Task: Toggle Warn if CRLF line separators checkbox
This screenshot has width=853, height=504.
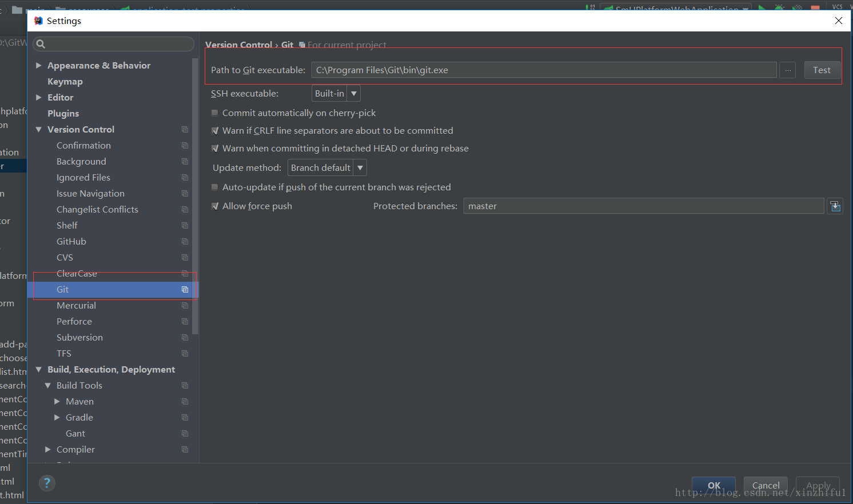Action: click(215, 131)
